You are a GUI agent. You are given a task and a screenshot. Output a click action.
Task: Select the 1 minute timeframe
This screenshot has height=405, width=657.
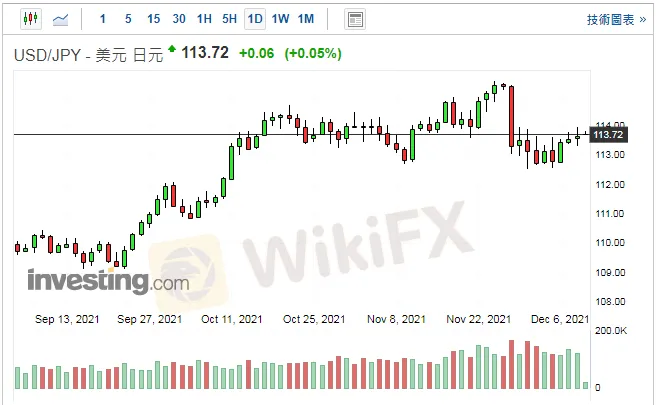(x=103, y=19)
